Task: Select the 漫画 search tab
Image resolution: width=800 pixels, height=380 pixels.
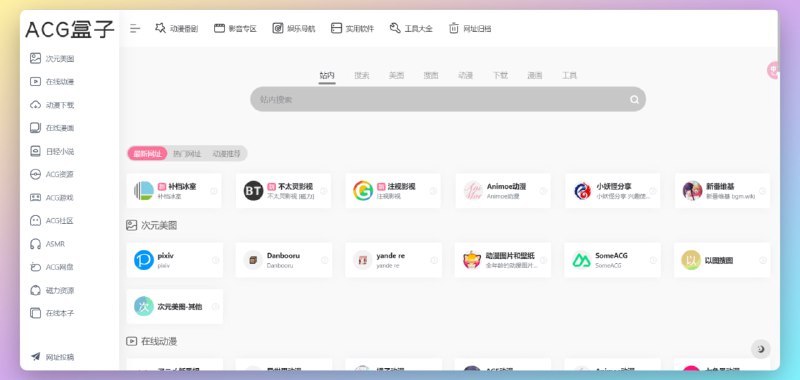Action: (x=535, y=75)
